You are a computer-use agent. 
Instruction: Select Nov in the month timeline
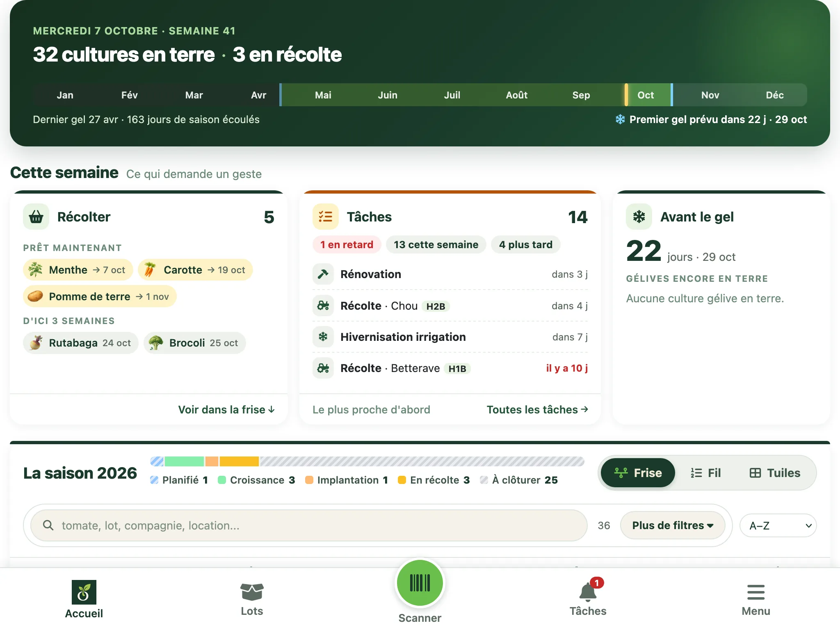[x=710, y=95]
